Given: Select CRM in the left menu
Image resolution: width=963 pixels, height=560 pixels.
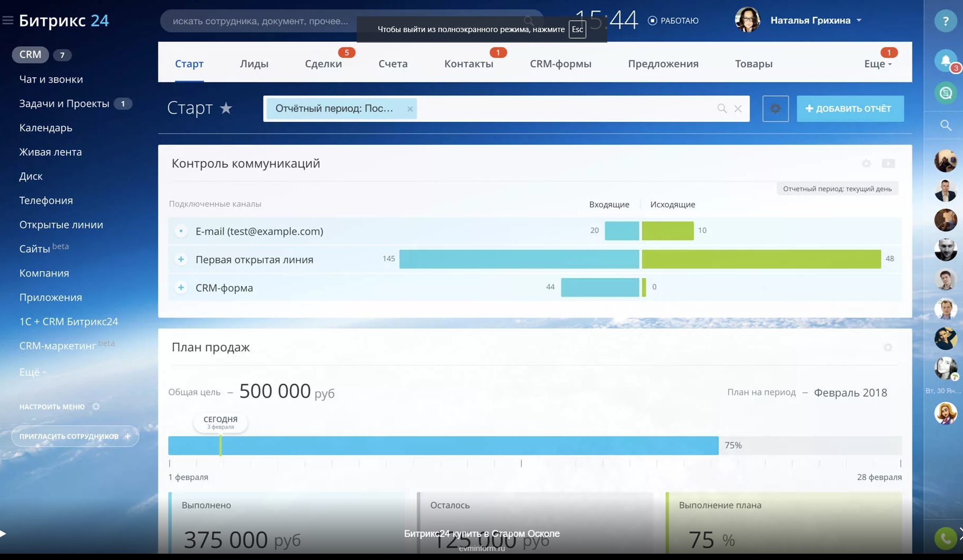Looking at the screenshot, I should coord(31,55).
